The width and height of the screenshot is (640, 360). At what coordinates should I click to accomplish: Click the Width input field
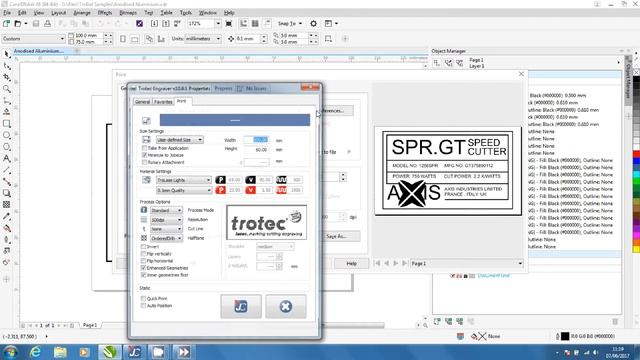pyautogui.click(x=256, y=140)
